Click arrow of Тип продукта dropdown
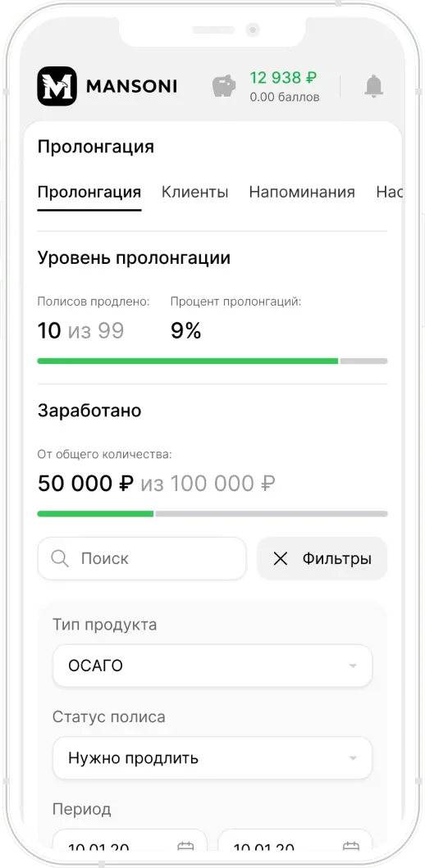The height and width of the screenshot is (868, 425). click(353, 666)
